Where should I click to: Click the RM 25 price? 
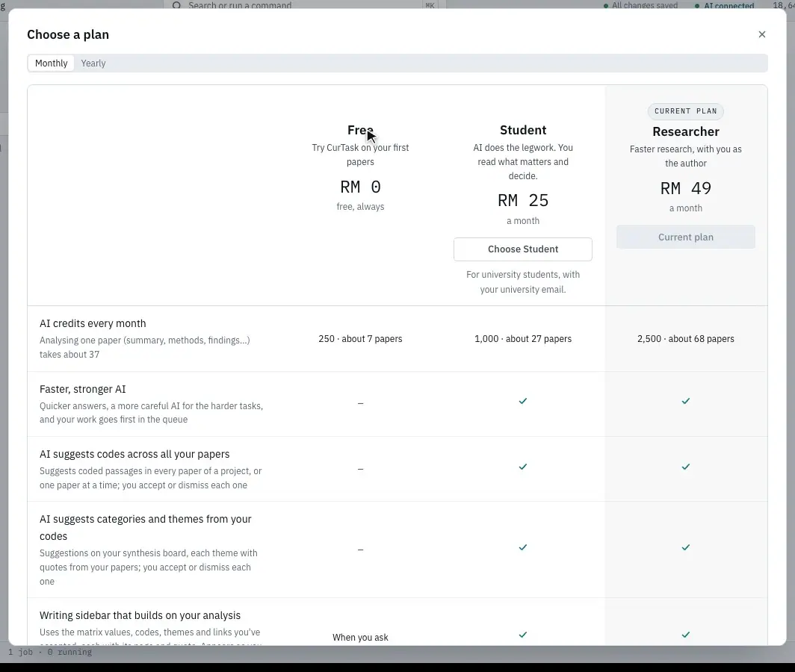click(523, 201)
